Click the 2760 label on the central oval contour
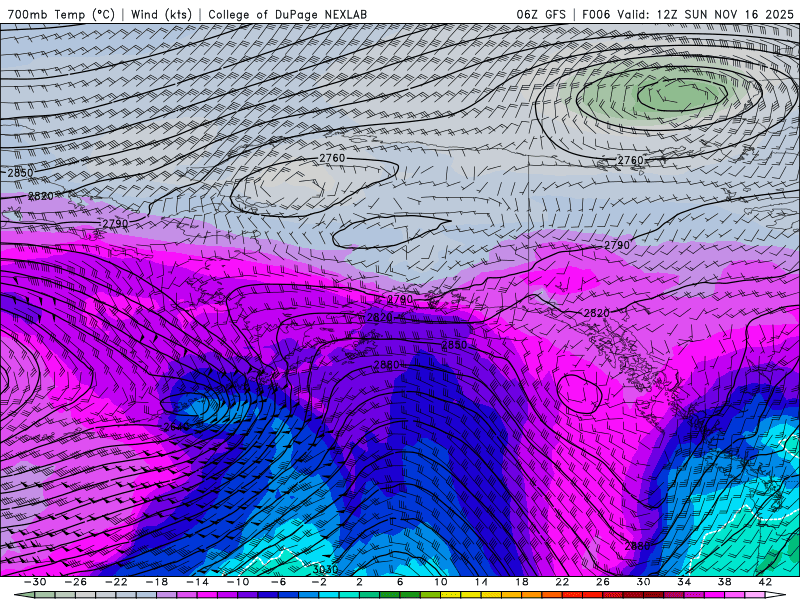 332,158
